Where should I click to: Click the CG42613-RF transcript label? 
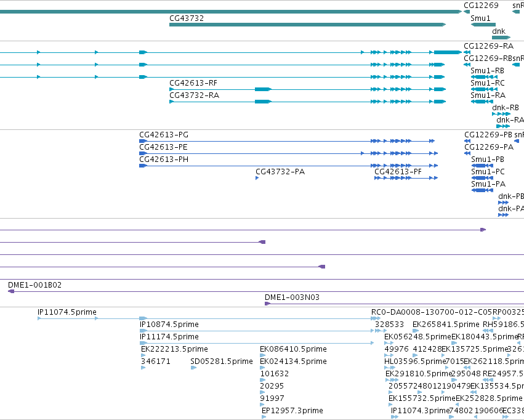193,83
